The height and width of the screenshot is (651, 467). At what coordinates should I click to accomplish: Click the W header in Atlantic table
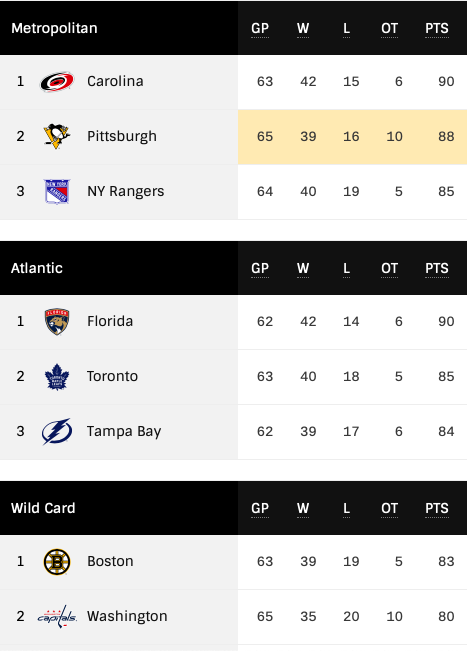pyautogui.click(x=303, y=269)
